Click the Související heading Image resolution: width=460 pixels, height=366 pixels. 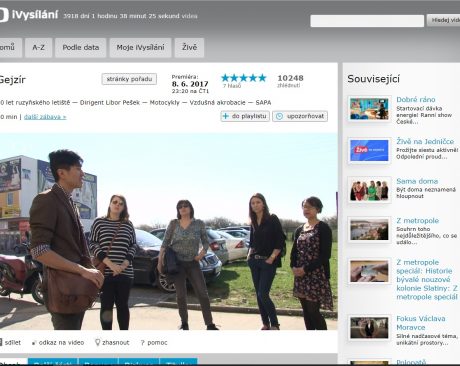pos(373,79)
